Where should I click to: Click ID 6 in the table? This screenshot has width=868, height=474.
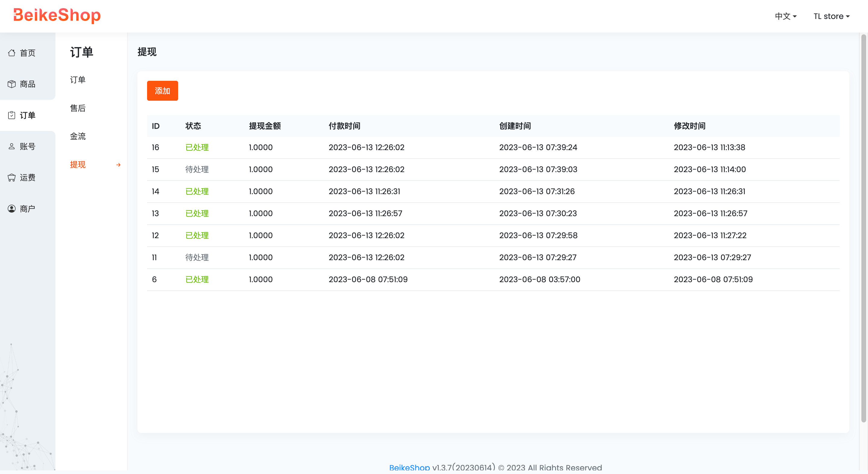(x=154, y=280)
